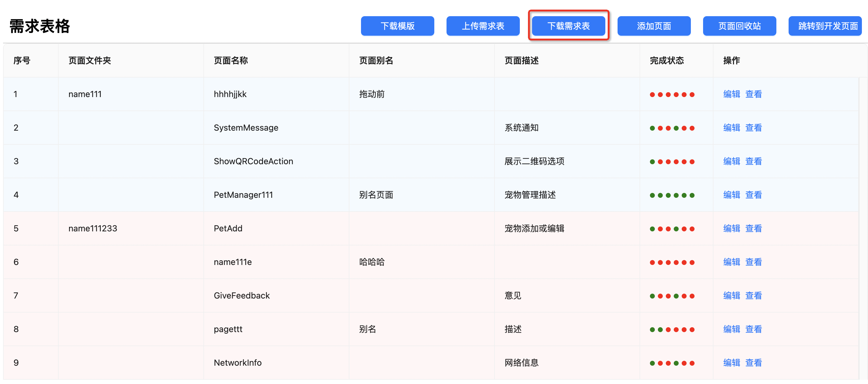Click the 完成状态 column header
The image size is (868, 384).
(666, 61)
